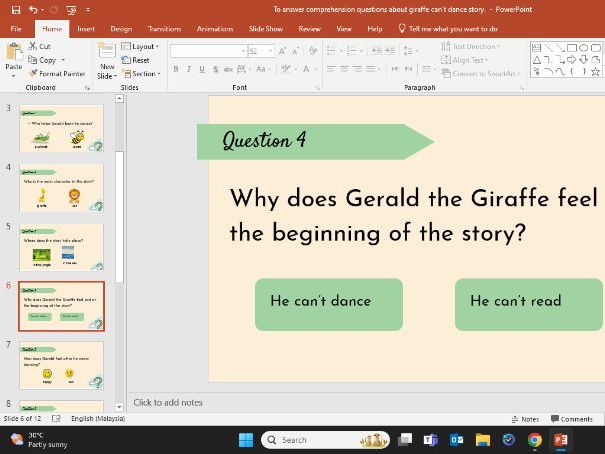The image size is (605, 454).
Task: Toggle the Bold formatting button
Action: tap(176, 69)
